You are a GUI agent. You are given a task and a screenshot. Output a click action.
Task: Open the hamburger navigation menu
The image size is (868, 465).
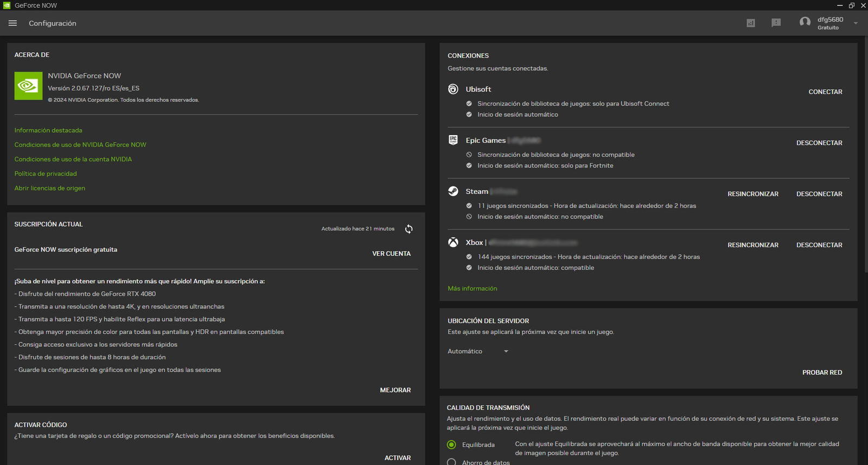(13, 23)
